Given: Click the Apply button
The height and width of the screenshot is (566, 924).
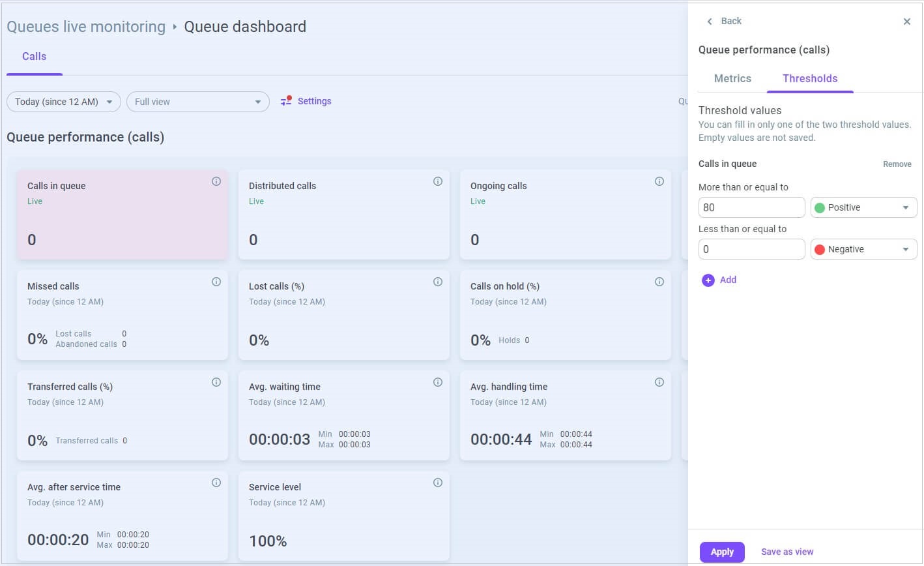Looking at the screenshot, I should (x=722, y=552).
